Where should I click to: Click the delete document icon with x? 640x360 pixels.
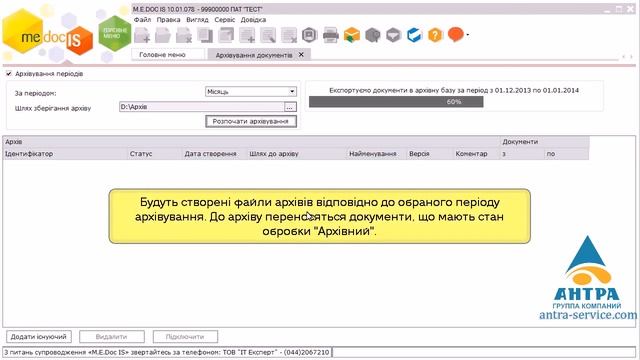[x=184, y=35]
